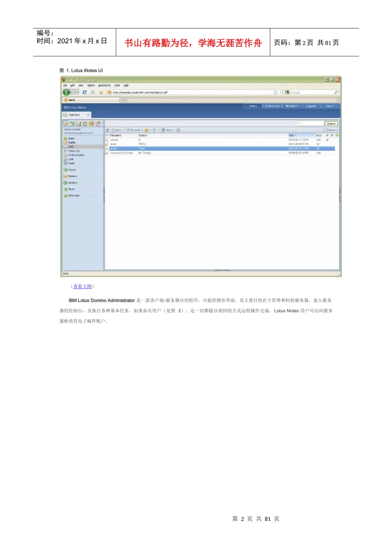Click the Calendar icon in sidebar switcher
Screen dimensions: 392x555
(72, 123)
